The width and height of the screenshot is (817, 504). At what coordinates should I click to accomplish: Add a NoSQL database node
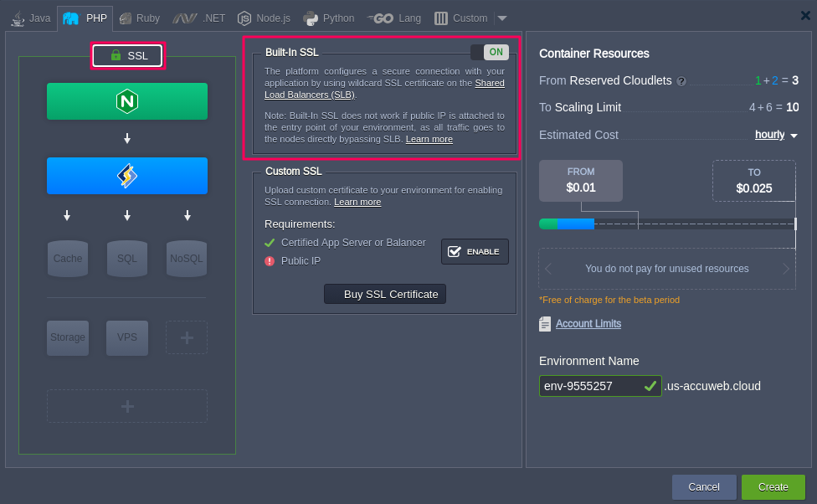coord(186,259)
